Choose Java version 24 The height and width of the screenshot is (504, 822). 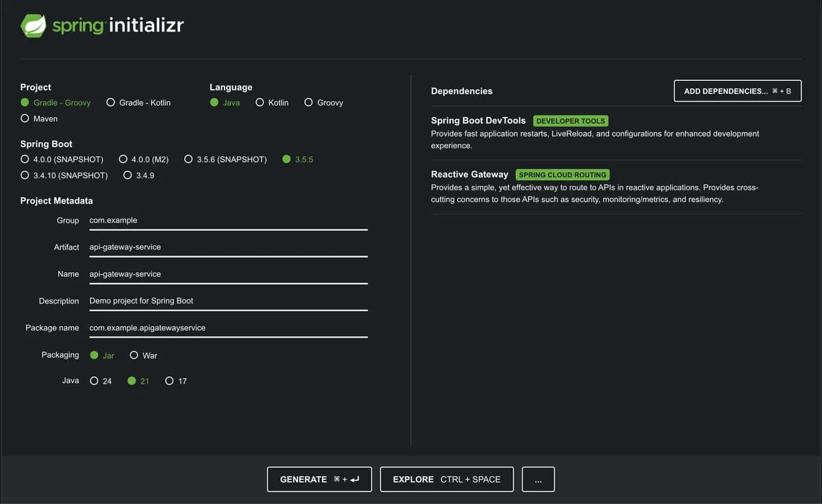point(101,381)
